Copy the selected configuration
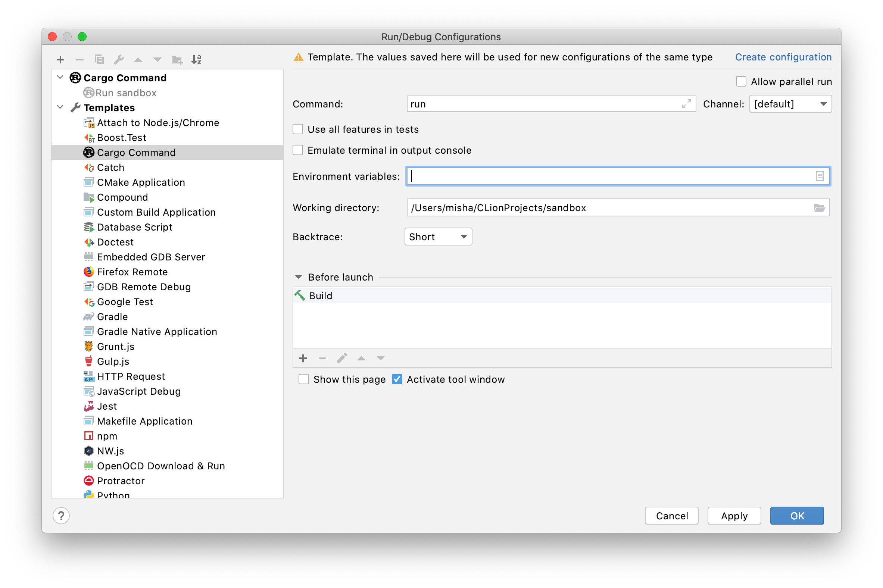883x588 pixels. click(x=99, y=59)
